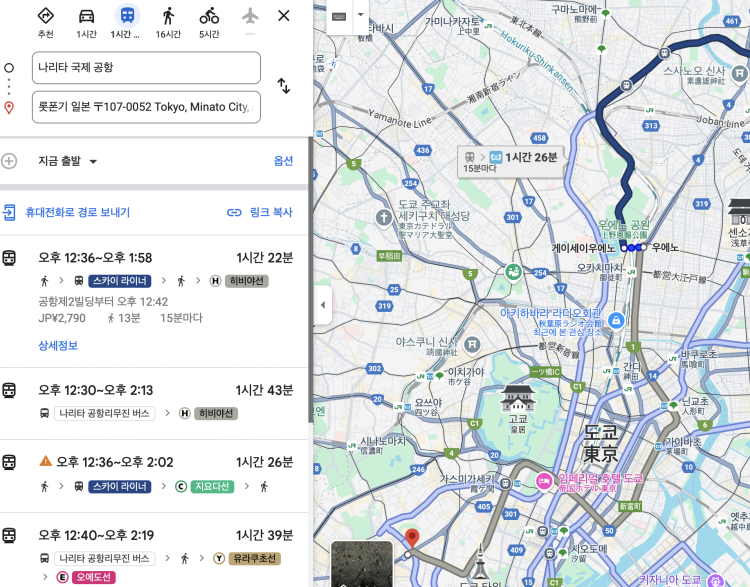The width and height of the screenshot is (750, 587).
Task: Click the Tokyo Tower icon on map
Action: [x=481, y=561]
